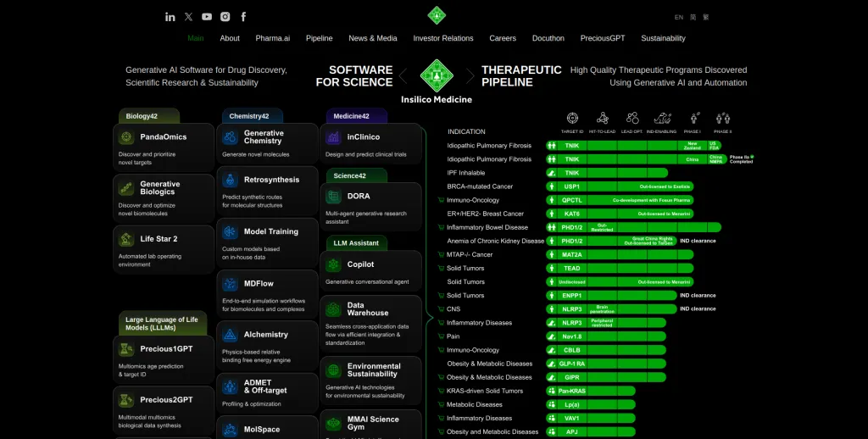Click the Life Star 2 icon
The height and width of the screenshot is (439, 868).
tap(126, 239)
